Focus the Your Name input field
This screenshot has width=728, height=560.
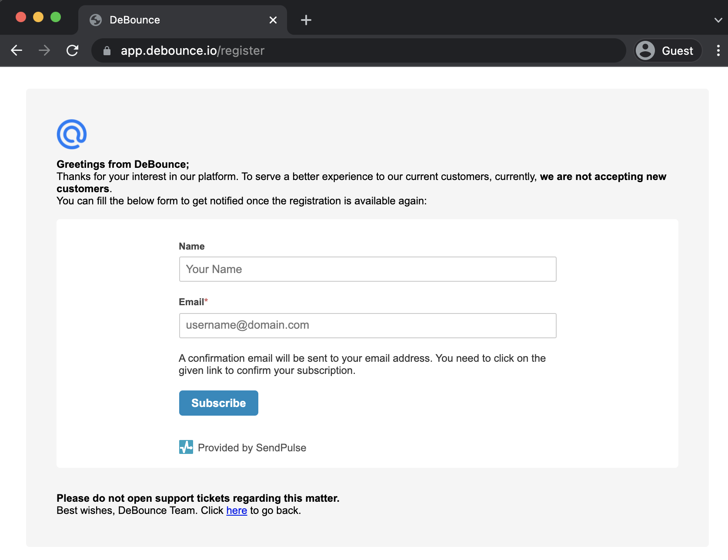pos(367,269)
